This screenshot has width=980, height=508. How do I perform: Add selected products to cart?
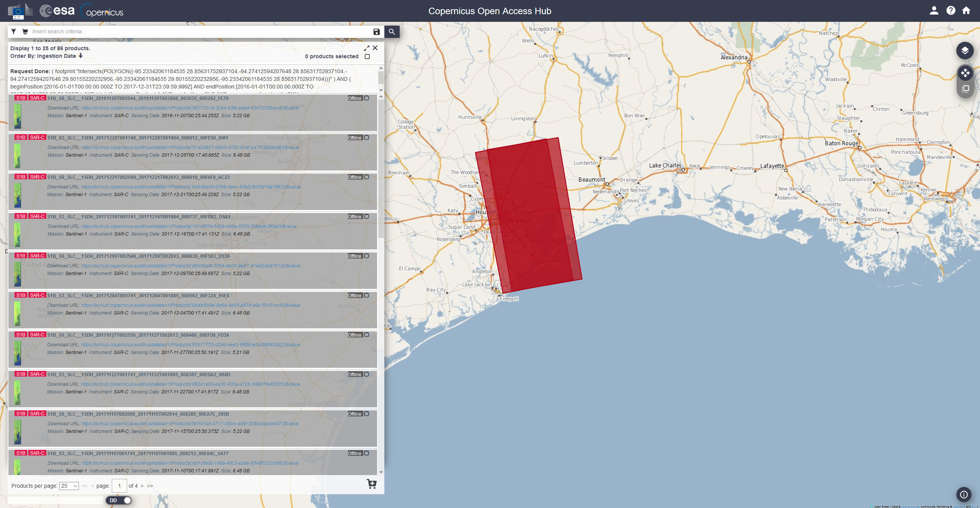click(x=372, y=484)
